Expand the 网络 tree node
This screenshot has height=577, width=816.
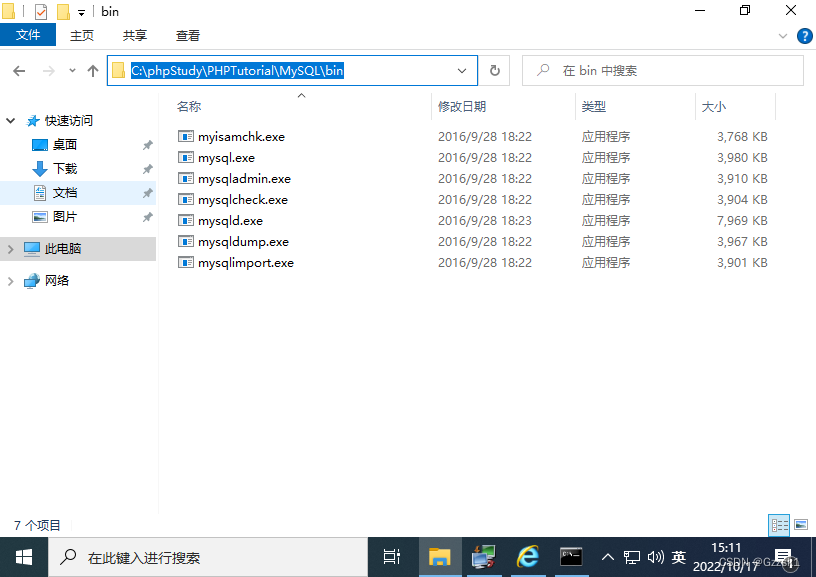[10, 281]
